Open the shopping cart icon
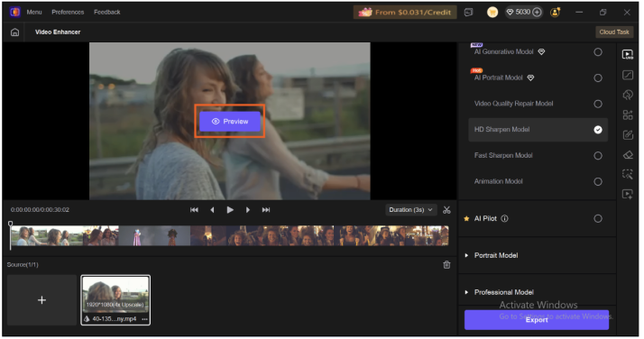 click(x=492, y=13)
